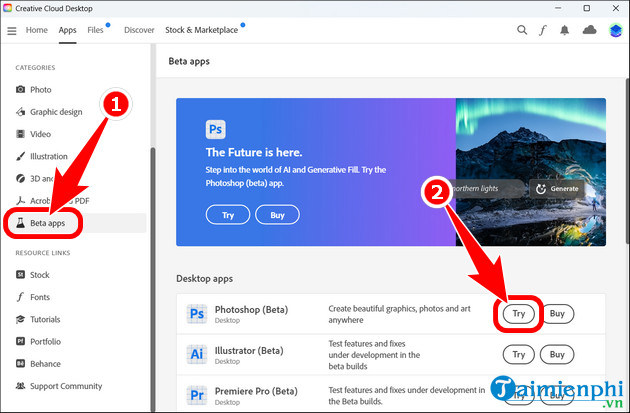The image size is (630, 413).
Task: Click the St icon beside Stock
Action: 20,274
